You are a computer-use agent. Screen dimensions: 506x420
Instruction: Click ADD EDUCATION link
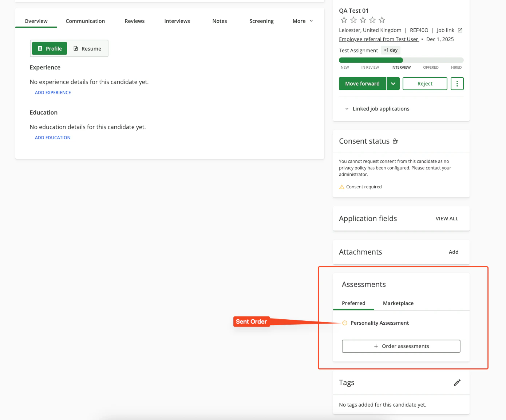click(53, 138)
